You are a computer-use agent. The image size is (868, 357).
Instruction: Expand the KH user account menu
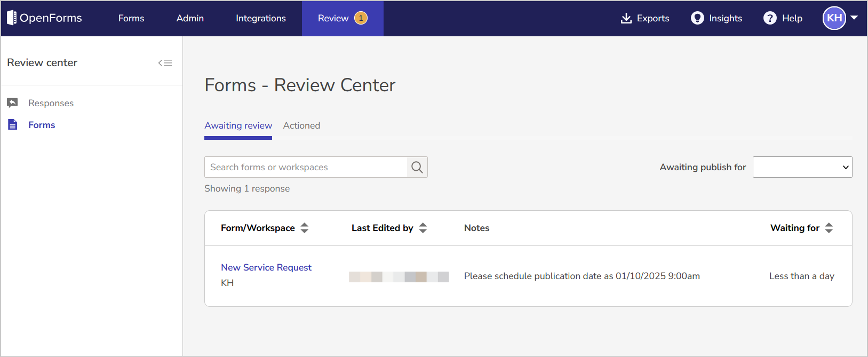[854, 18]
